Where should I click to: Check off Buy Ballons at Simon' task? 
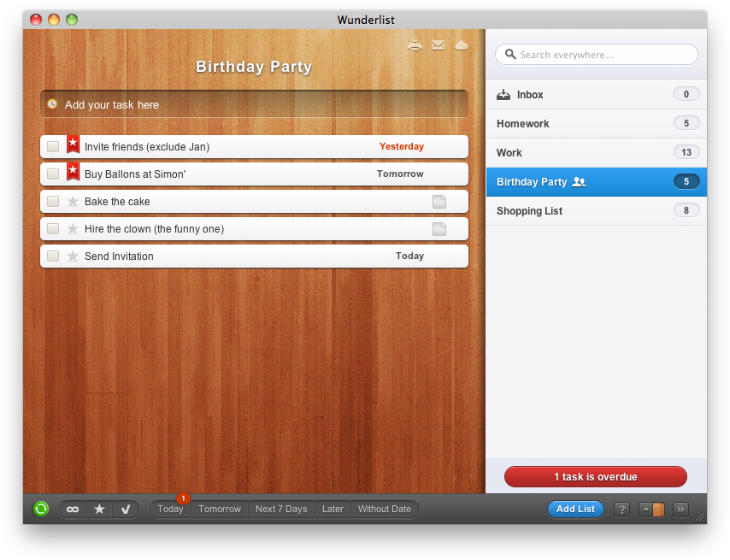point(53,174)
